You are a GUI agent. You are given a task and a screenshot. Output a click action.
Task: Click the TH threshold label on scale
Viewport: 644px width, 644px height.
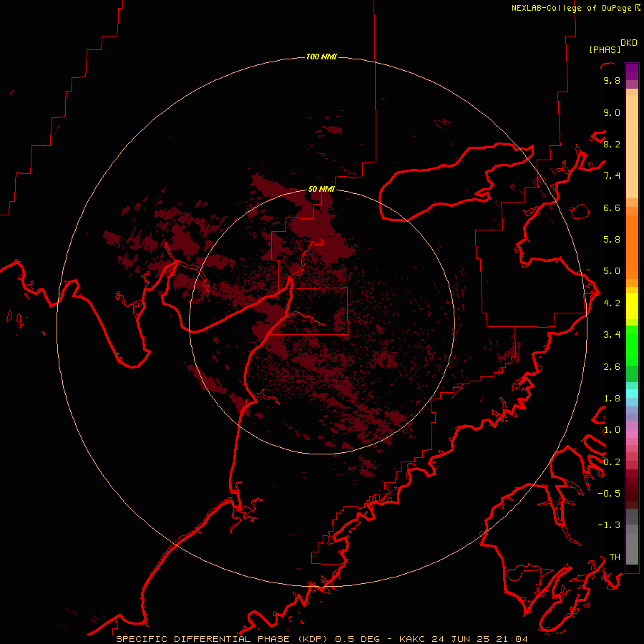[615, 557]
